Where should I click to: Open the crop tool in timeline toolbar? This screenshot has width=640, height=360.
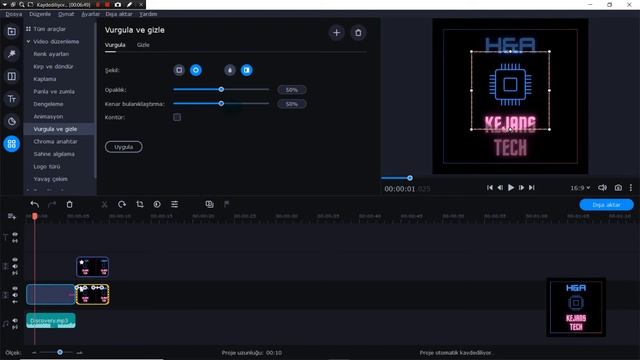(x=140, y=204)
